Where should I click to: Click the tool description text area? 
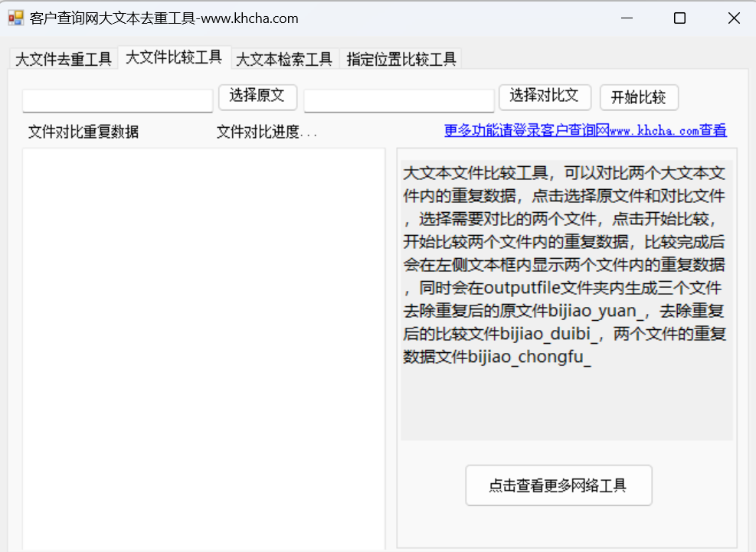pos(566,299)
